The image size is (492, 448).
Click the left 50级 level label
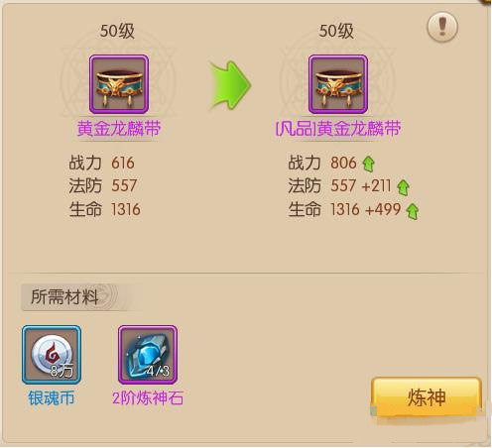click(117, 32)
